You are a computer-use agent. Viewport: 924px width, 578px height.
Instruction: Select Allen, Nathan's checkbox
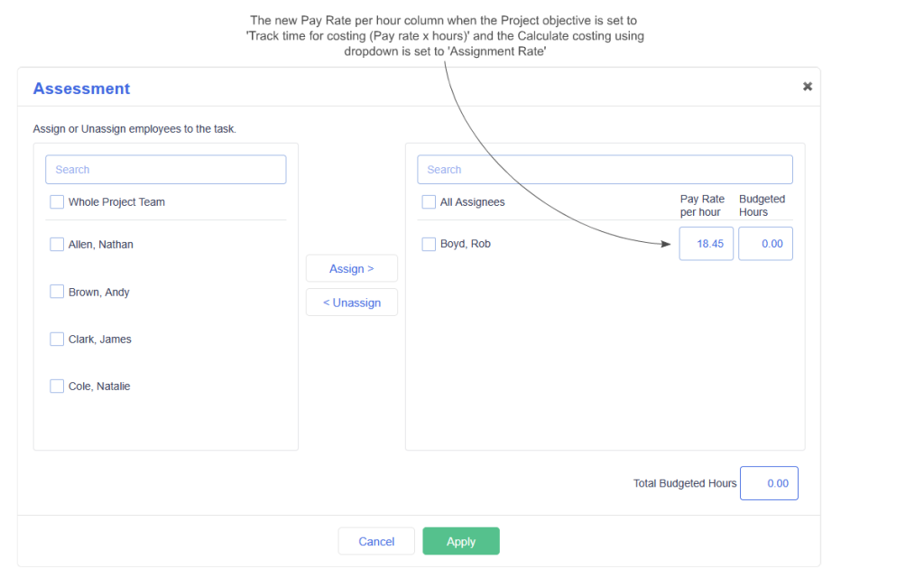click(57, 244)
